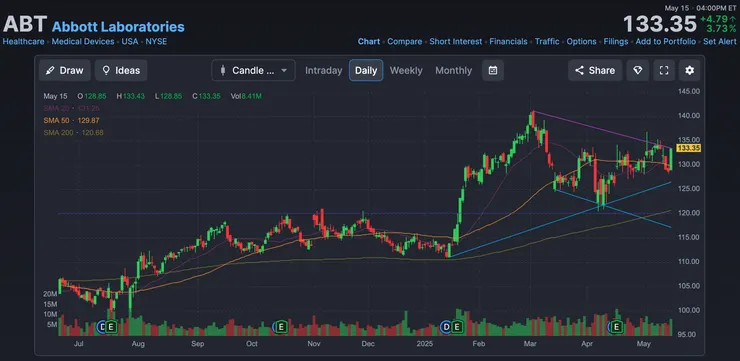Switch to the Monthly timeframe
The height and width of the screenshot is (361, 740).
point(453,70)
